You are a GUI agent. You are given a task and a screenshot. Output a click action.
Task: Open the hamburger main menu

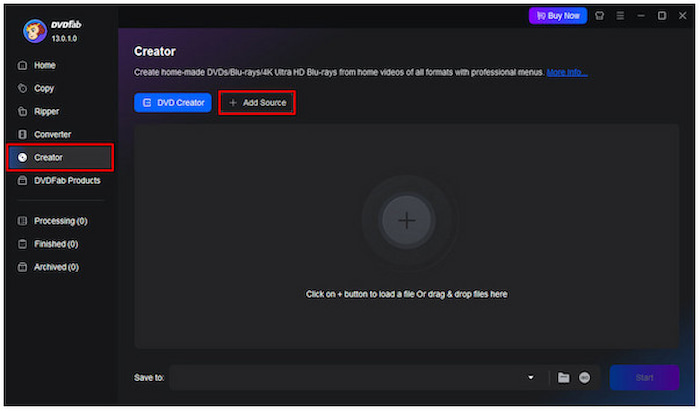coord(620,16)
